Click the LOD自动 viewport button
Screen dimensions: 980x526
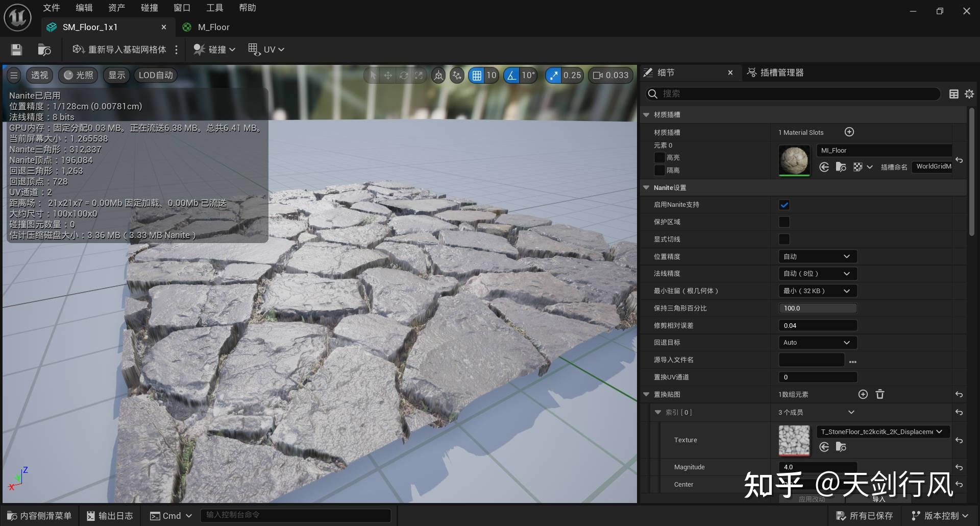point(156,76)
